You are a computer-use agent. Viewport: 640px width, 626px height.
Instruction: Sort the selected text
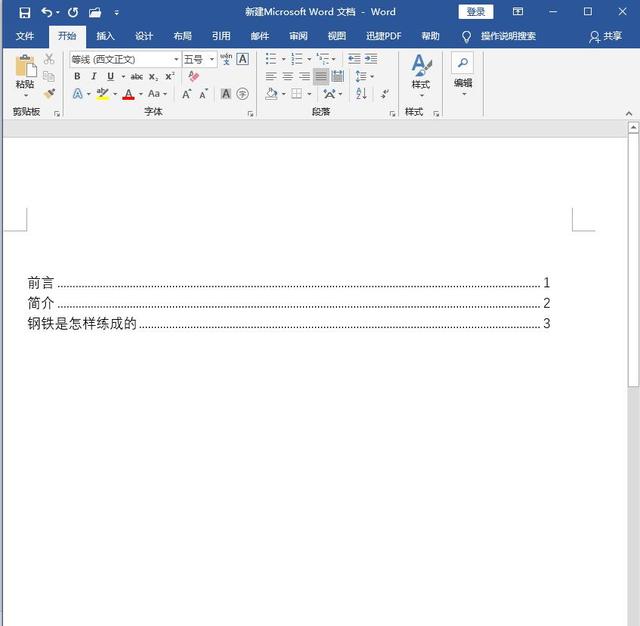(x=361, y=94)
